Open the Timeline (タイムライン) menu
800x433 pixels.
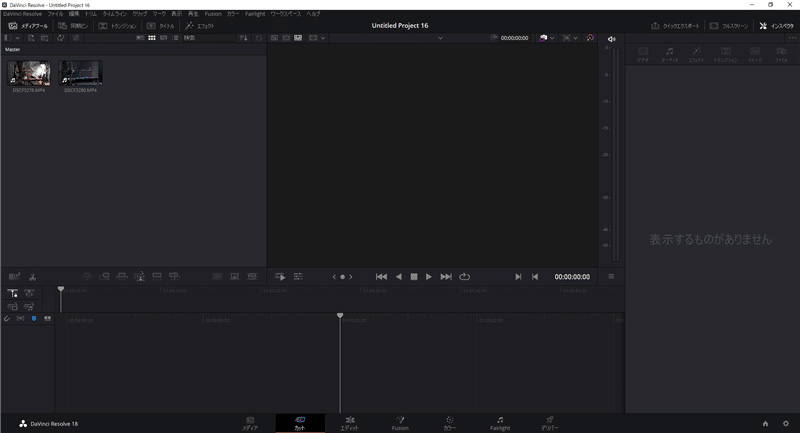pos(115,14)
